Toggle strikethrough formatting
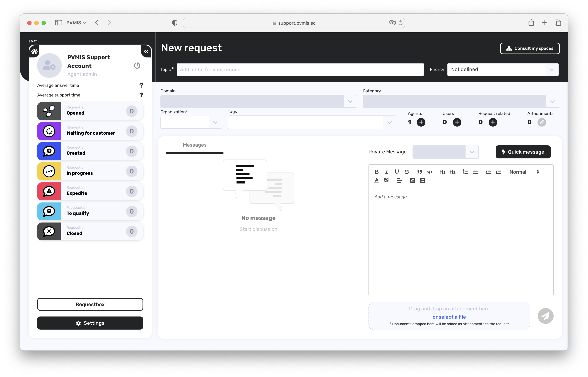 point(407,172)
